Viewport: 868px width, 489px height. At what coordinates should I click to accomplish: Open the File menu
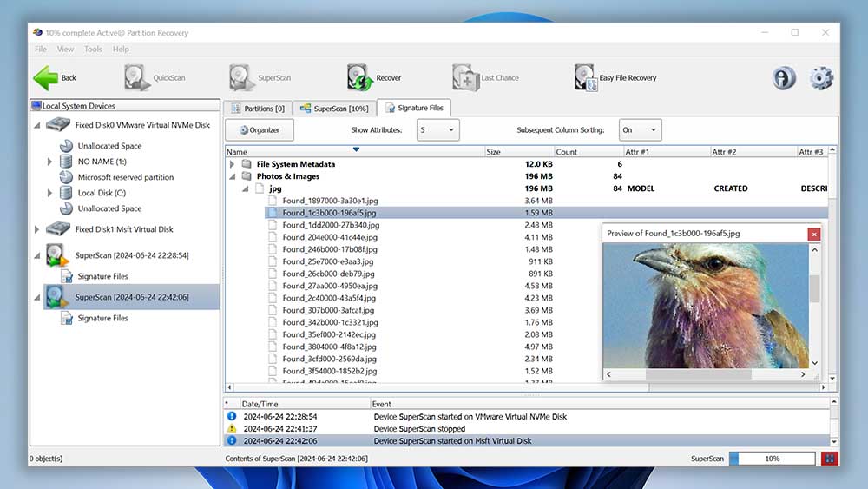click(x=41, y=49)
